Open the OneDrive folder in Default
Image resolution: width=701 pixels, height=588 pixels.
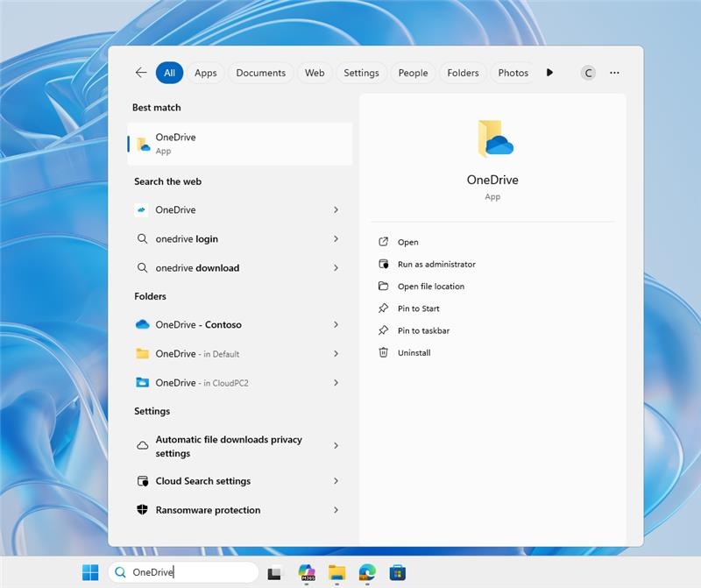237,354
